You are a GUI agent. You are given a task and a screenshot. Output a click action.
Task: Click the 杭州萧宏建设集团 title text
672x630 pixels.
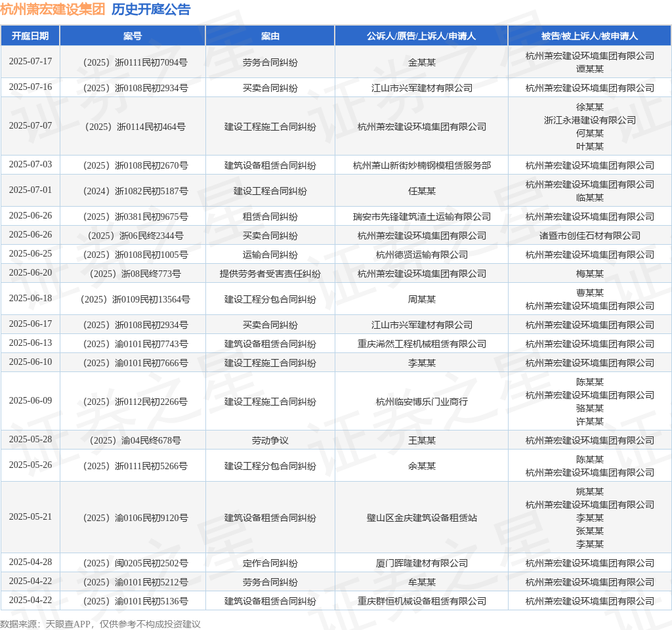pyautogui.click(x=52, y=9)
